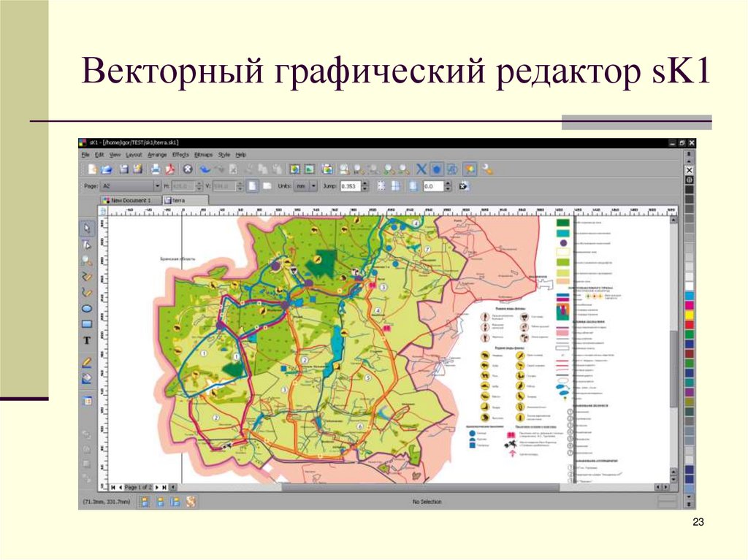Open the PDF export icon on the toolbar
Image resolution: width=748 pixels, height=560 pixels.
(x=170, y=169)
